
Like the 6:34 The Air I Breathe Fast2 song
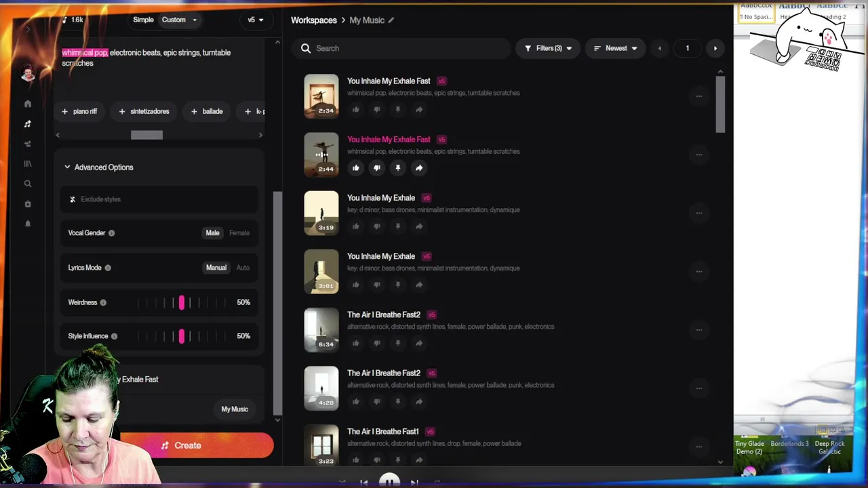pyautogui.click(x=355, y=343)
